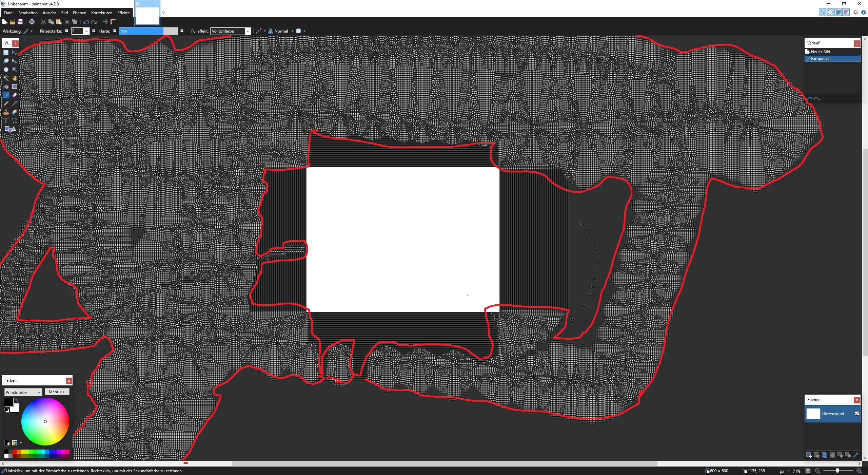This screenshot has height=475, width=868.
Task: Open the Ebenen menu
Action: tap(79, 13)
